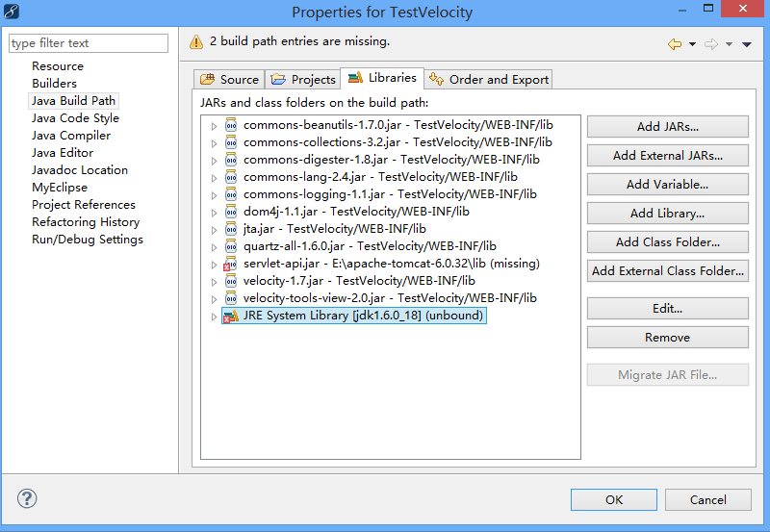Open the view menu dropdown triangle
770x532 pixels.
747,44
